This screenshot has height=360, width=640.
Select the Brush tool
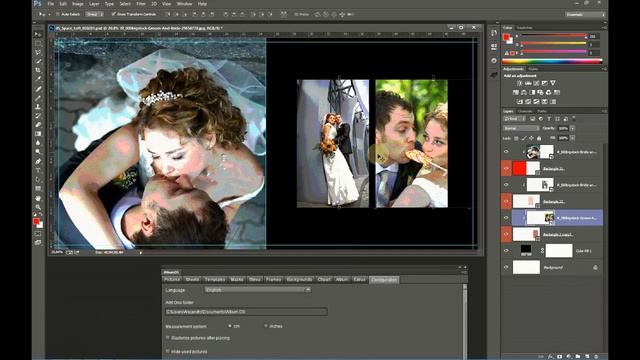click(38, 98)
